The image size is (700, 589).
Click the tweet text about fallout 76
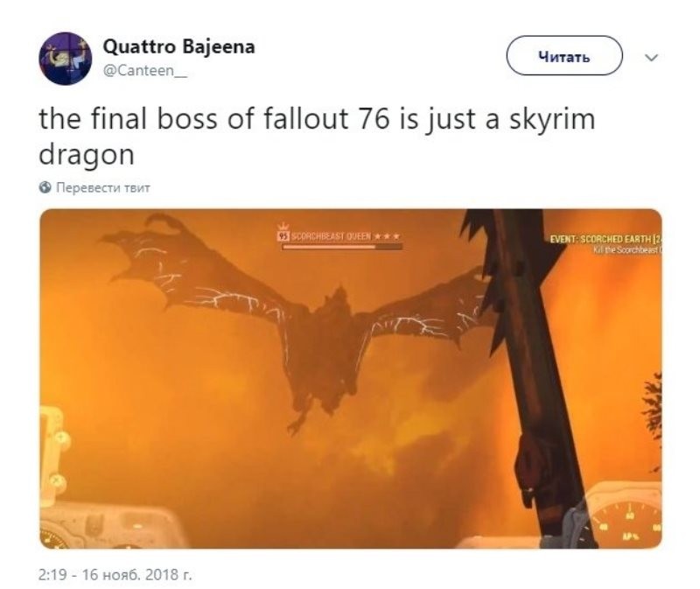(x=318, y=137)
